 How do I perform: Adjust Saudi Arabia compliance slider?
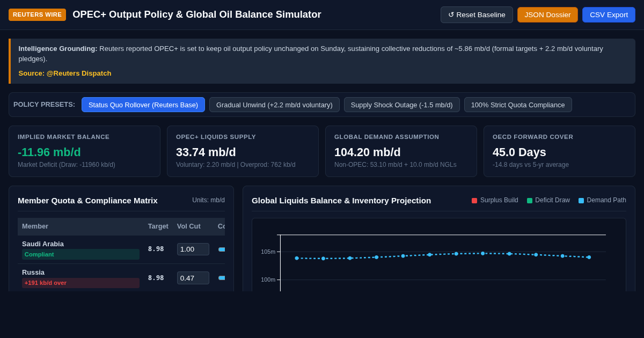pyautogui.click(x=222, y=249)
